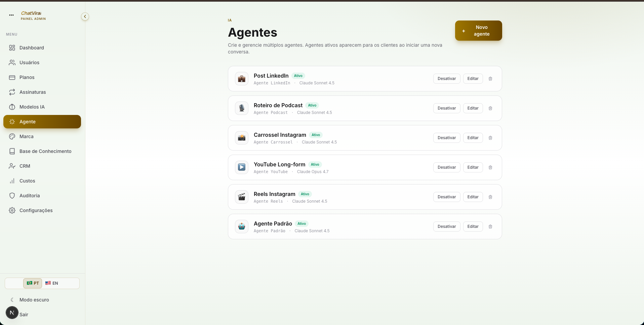Screen dimensions: 644x325
Task: Click the Assinaturas repeat icon
Action: tap(12, 92)
